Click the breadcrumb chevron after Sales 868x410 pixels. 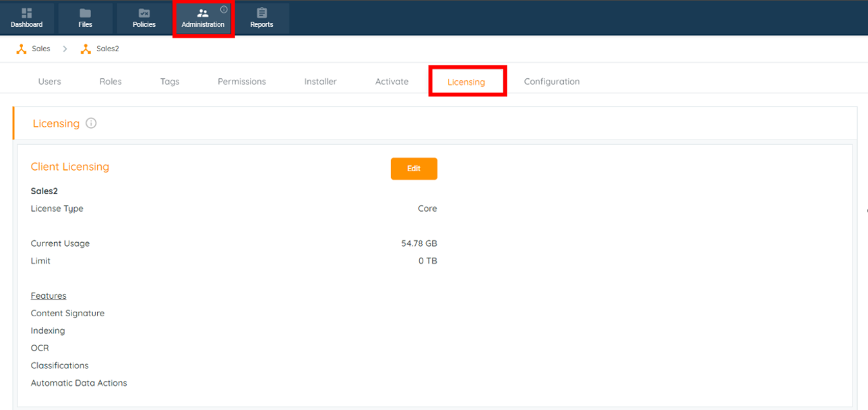65,49
